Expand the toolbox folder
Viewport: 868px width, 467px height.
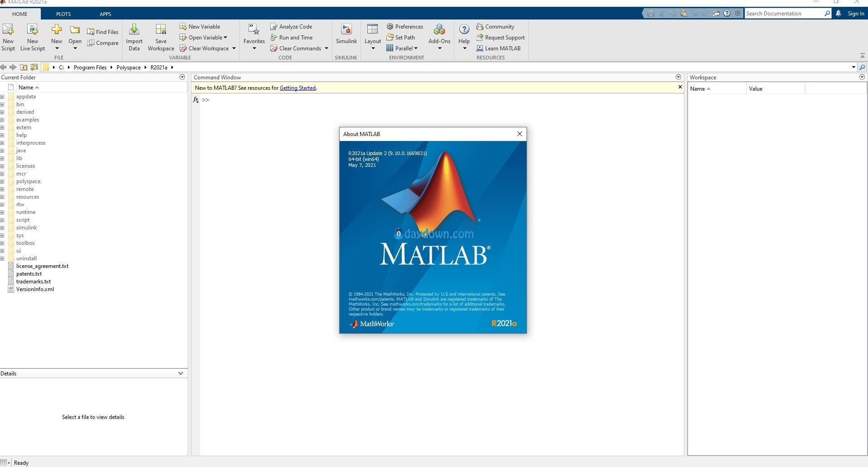point(2,243)
